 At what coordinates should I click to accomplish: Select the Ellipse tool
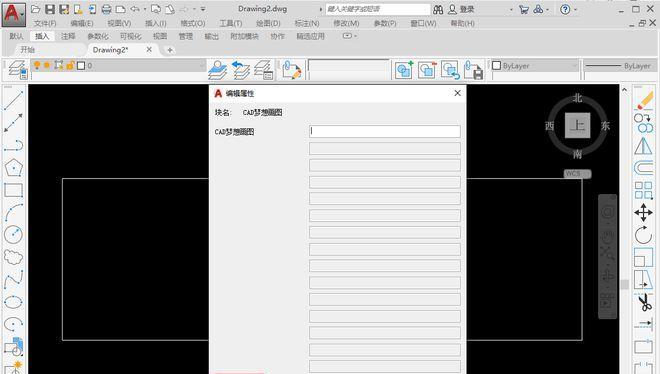(13, 302)
